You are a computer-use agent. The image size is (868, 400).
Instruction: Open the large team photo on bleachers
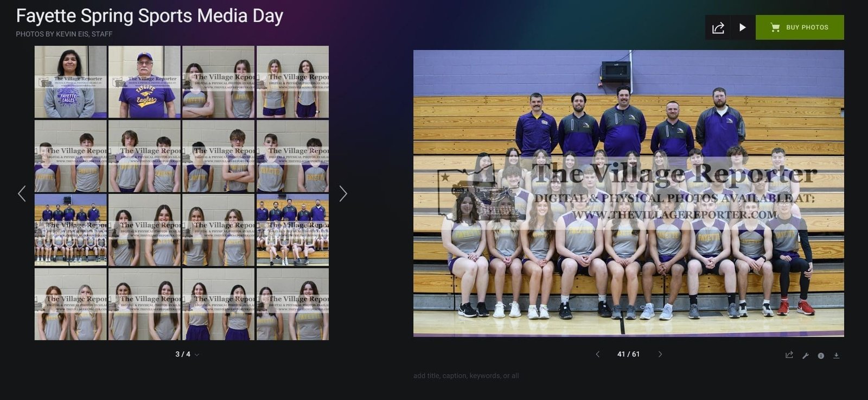(x=628, y=193)
